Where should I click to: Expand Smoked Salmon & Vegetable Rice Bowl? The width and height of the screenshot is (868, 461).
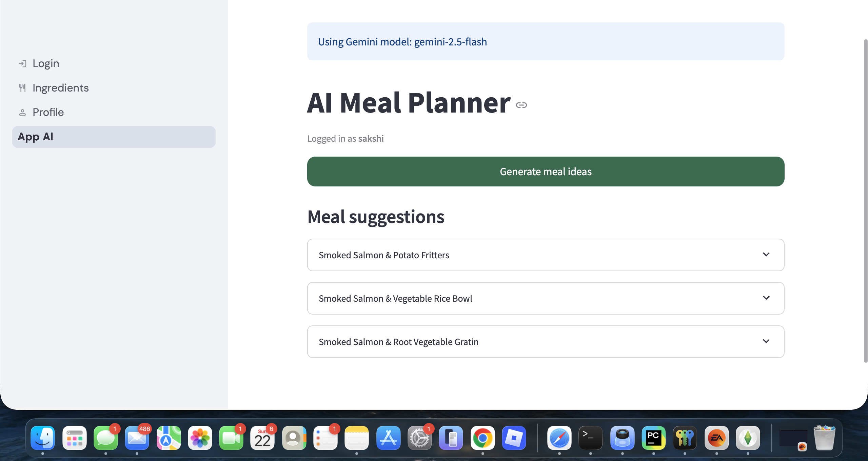[546, 298]
